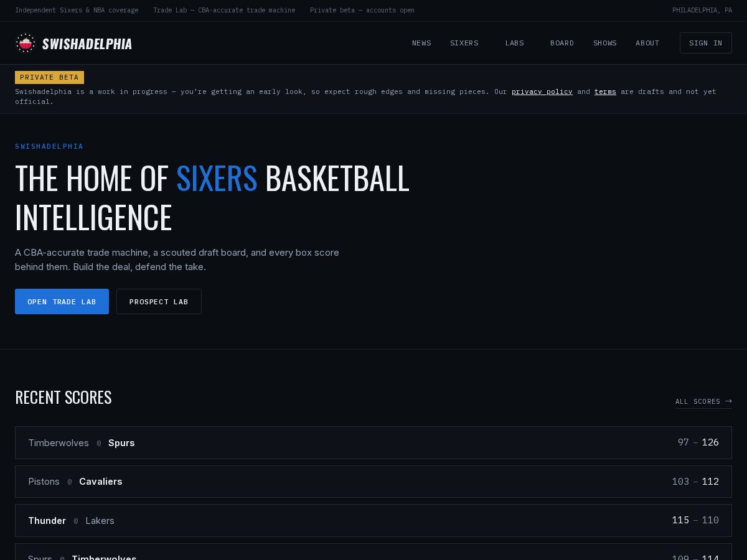Image resolution: width=747 pixels, height=560 pixels.
Task: Click the Pistons team name
Action: tap(44, 482)
